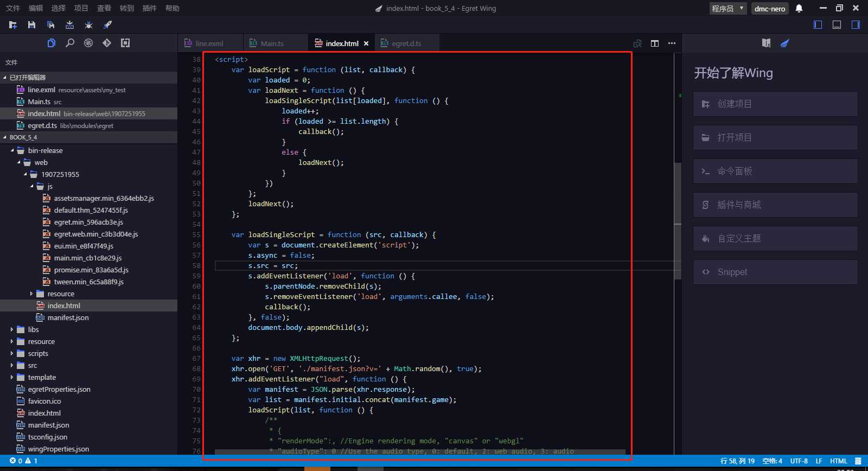Click the new project toolbar icon
Viewport: 868px width, 471px height.
pos(13,25)
